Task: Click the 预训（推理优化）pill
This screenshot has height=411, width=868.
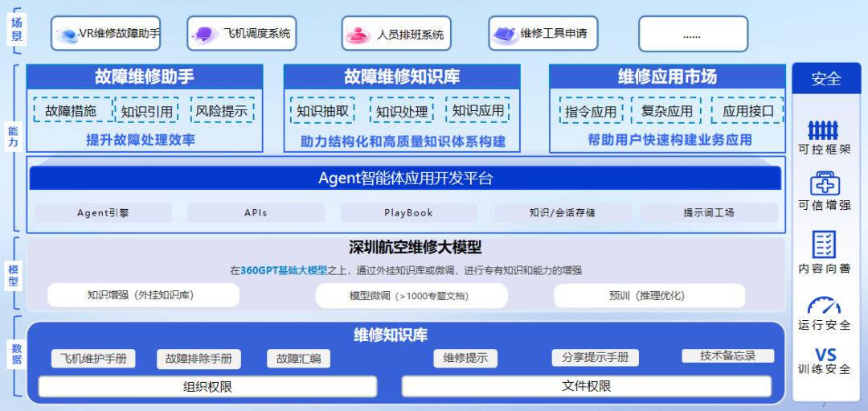Action: point(650,295)
